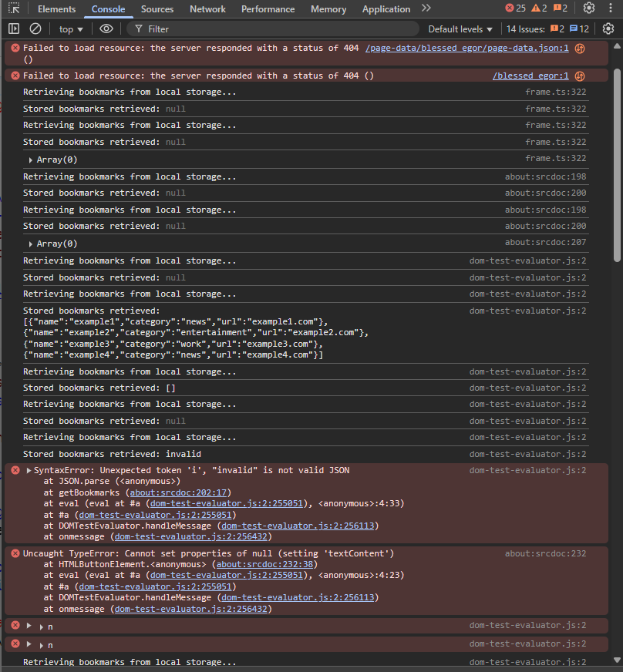
Task: Open the about:srcdoc:232 reference beside TypeError
Action: [545, 553]
